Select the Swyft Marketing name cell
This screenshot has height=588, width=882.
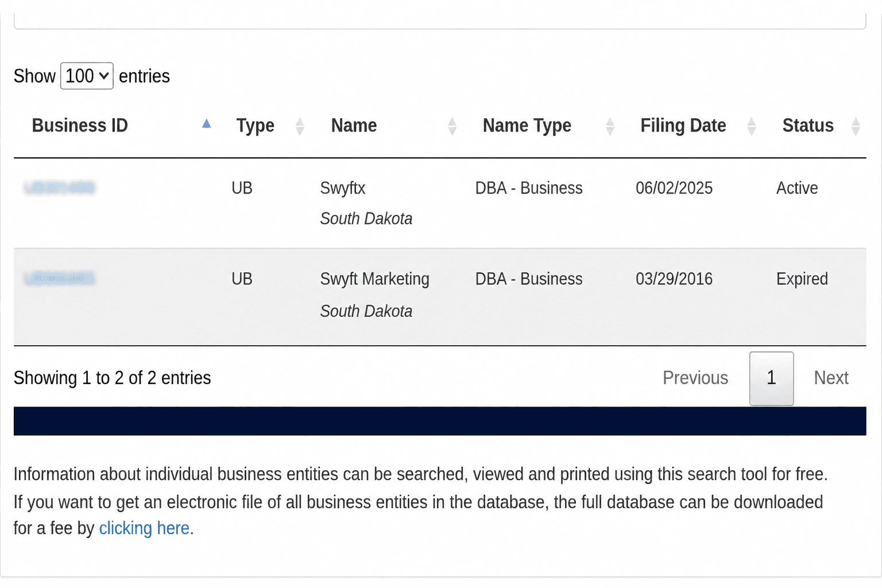coord(374,279)
